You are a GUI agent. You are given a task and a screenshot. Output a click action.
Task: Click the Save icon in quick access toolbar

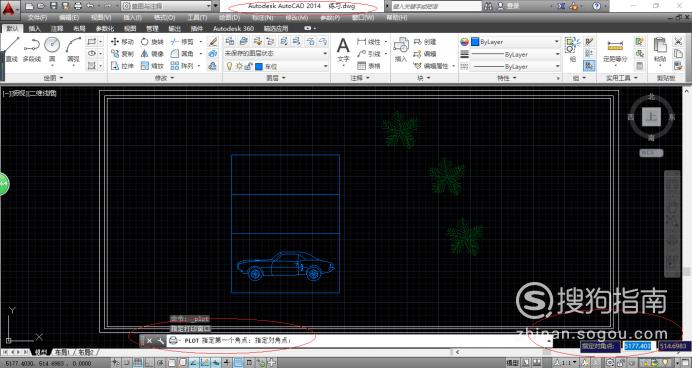click(53, 6)
